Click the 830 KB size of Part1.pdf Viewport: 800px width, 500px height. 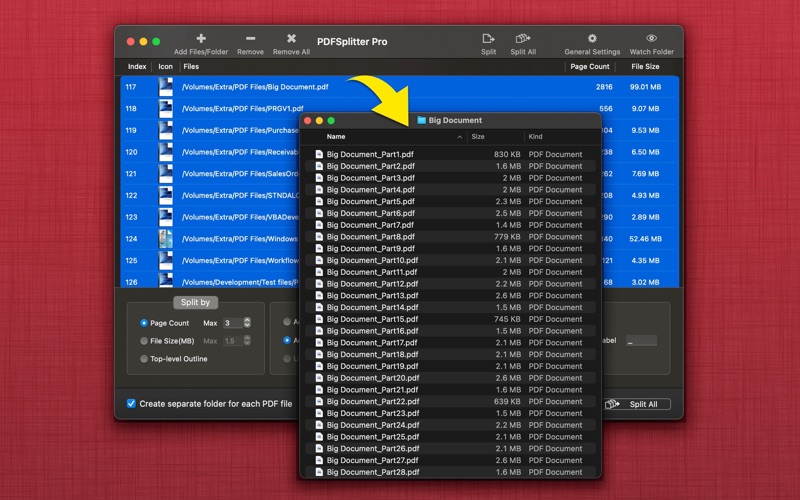click(507, 154)
